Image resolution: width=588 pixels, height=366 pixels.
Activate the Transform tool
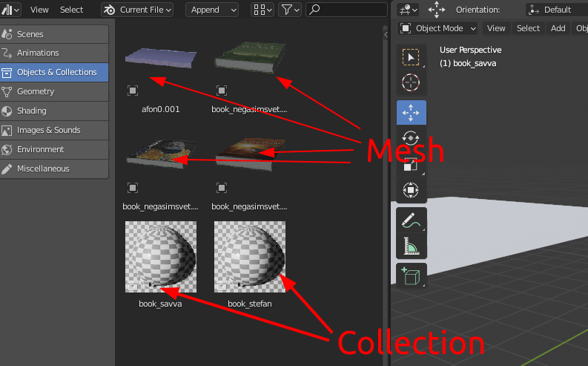coord(411,190)
